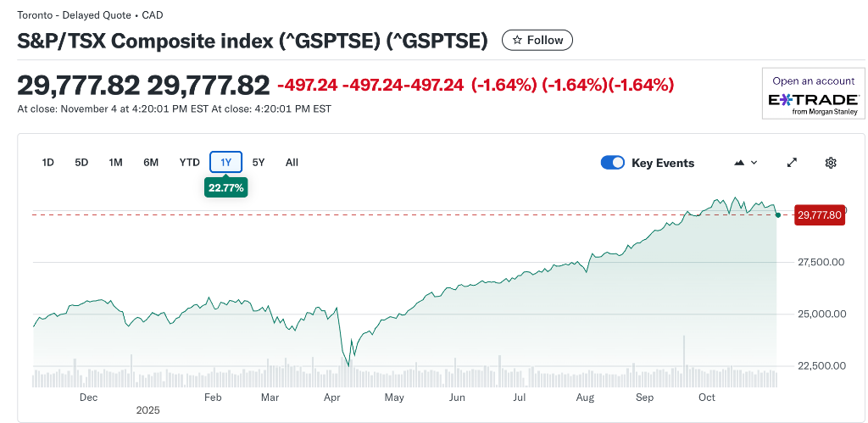Click the chart's green endpoint dot
This screenshot has width=868, height=423.
pos(777,214)
